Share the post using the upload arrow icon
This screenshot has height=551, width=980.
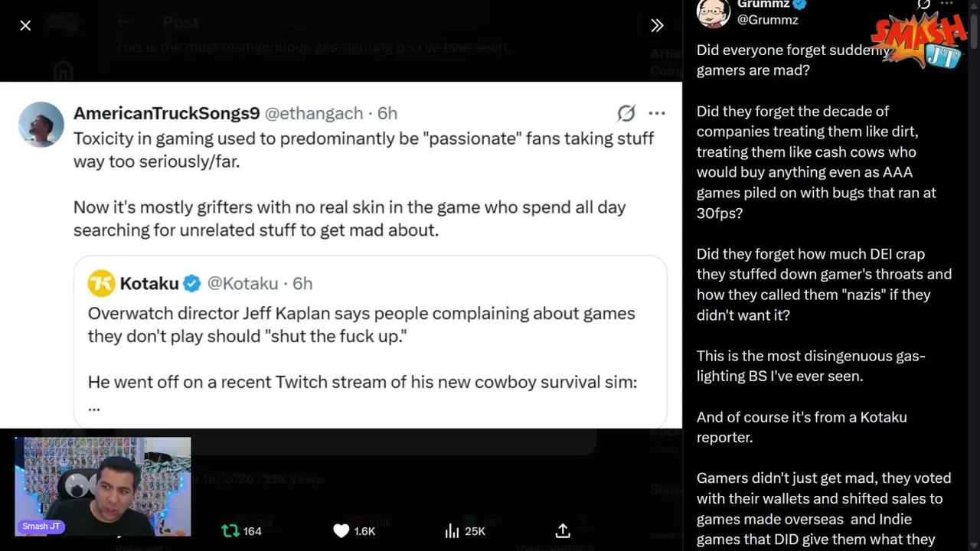563,530
